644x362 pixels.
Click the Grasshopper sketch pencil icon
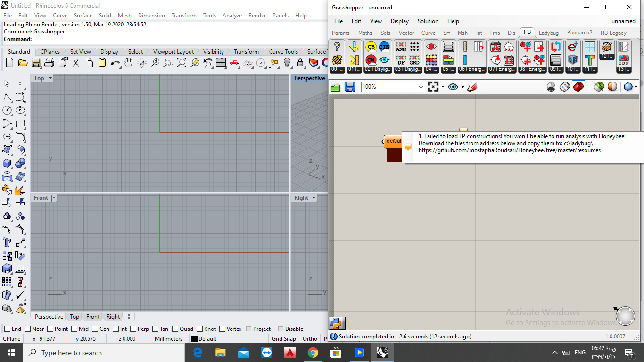(472, 87)
